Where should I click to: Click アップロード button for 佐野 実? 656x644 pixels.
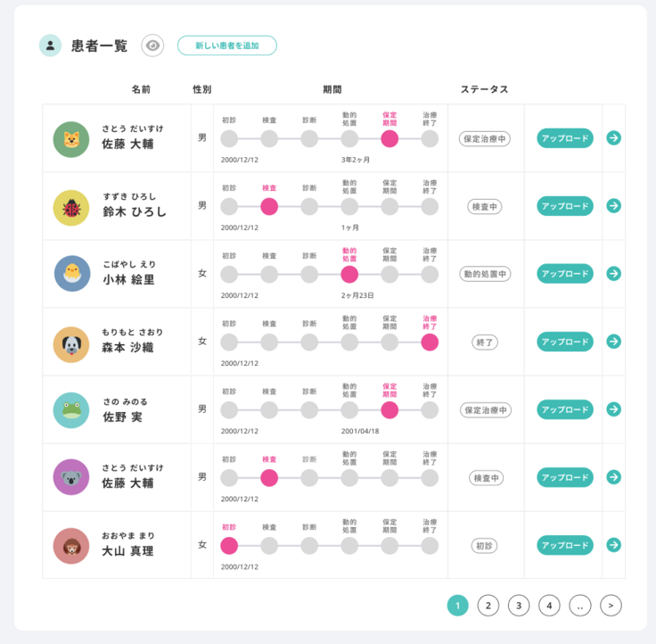click(565, 409)
